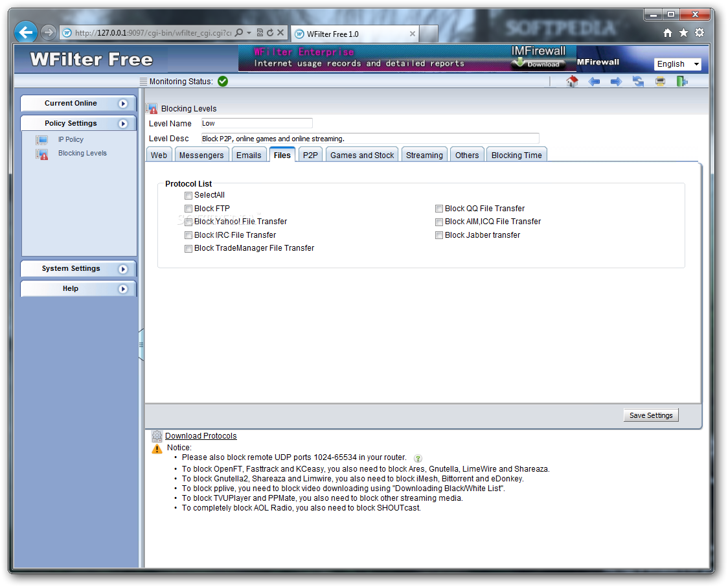Enable Block Yahoo! File Transfer
This screenshot has width=728, height=587.
(x=188, y=222)
